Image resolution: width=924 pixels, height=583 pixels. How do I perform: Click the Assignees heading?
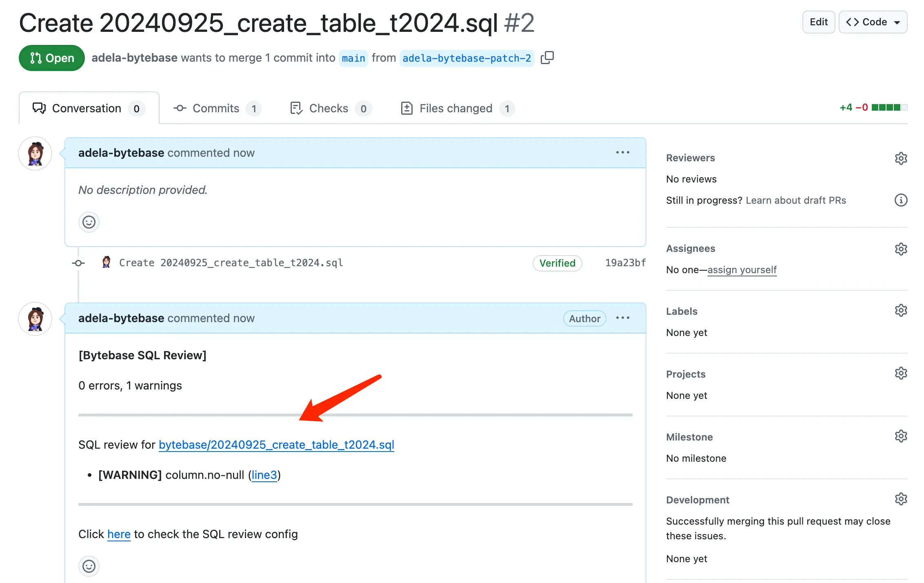(x=691, y=249)
